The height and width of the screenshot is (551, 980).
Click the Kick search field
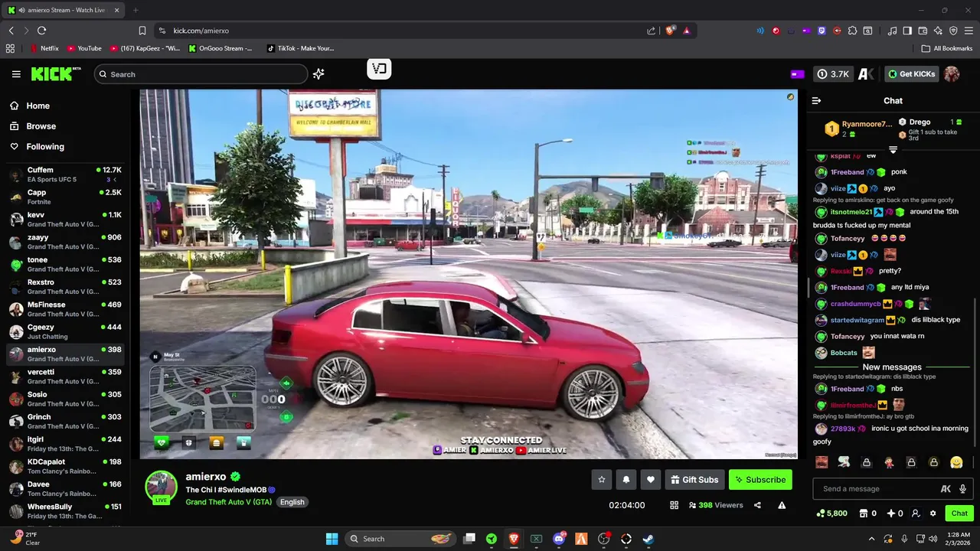pos(201,74)
